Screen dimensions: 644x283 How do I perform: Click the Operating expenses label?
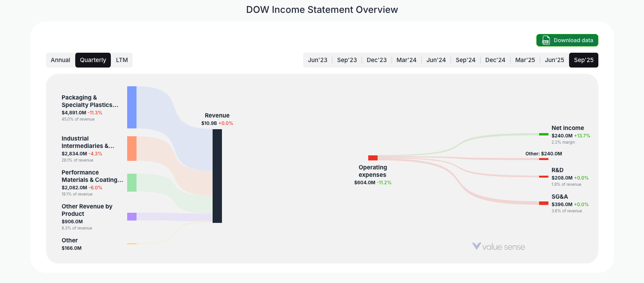click(x=373, y=171)
